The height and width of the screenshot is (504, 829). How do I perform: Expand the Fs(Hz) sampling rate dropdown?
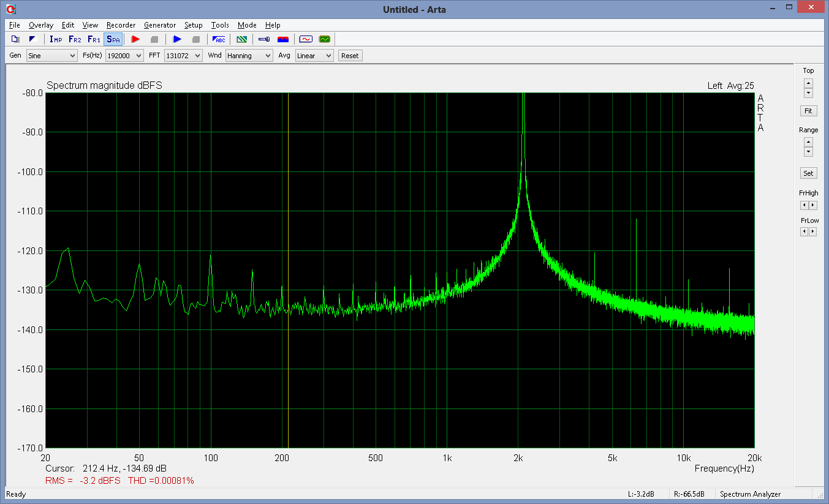click(124, 56)
